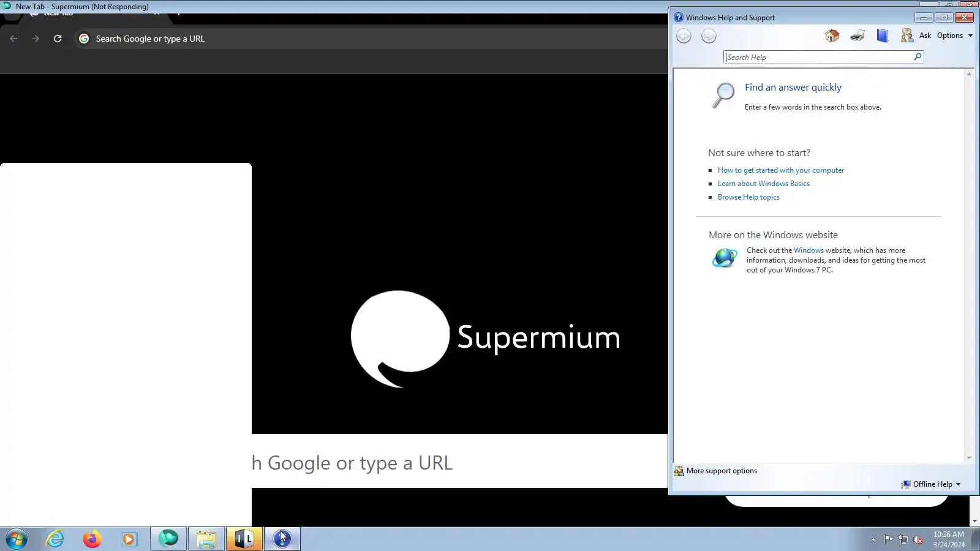
Task: Open Help and Support home page icon
Action: coord(832,36)
